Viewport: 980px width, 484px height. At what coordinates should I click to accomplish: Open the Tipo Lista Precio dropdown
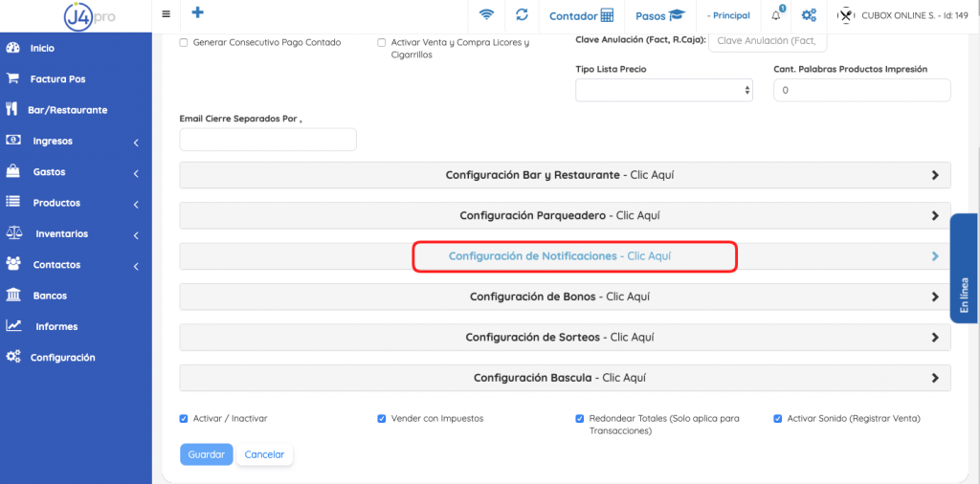point(663,90)
